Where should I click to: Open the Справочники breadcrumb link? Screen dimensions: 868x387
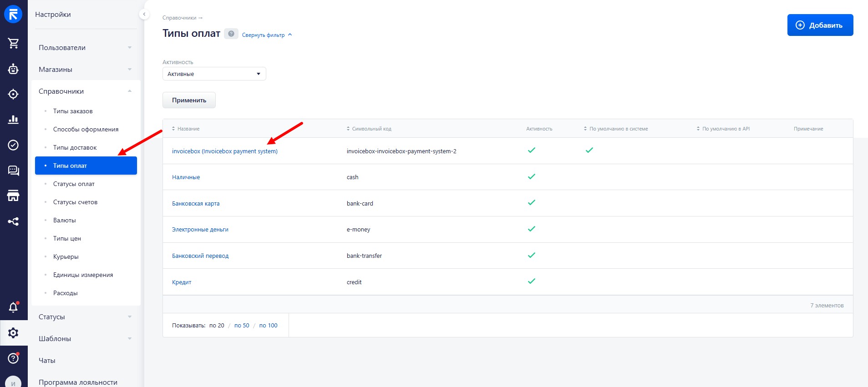point(179,18)
